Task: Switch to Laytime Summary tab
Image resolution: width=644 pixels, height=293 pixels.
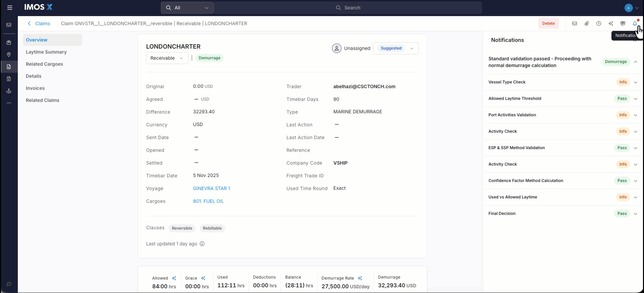Action: point(46,52)
